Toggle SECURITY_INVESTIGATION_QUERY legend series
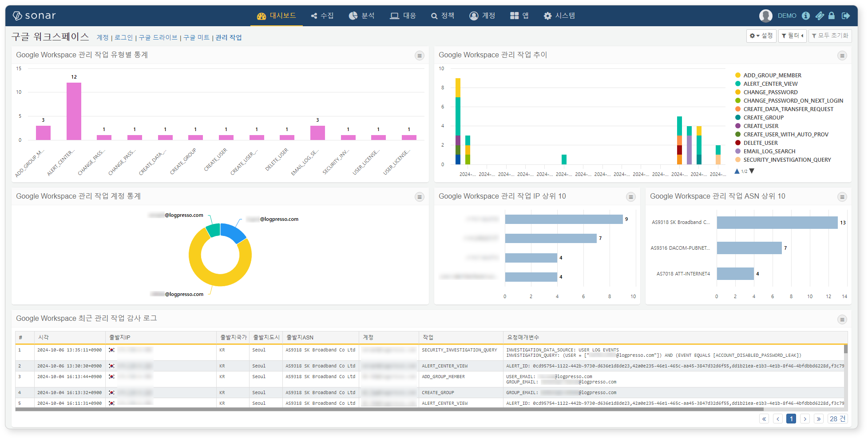The image size is (868, 439). point(783,160)
